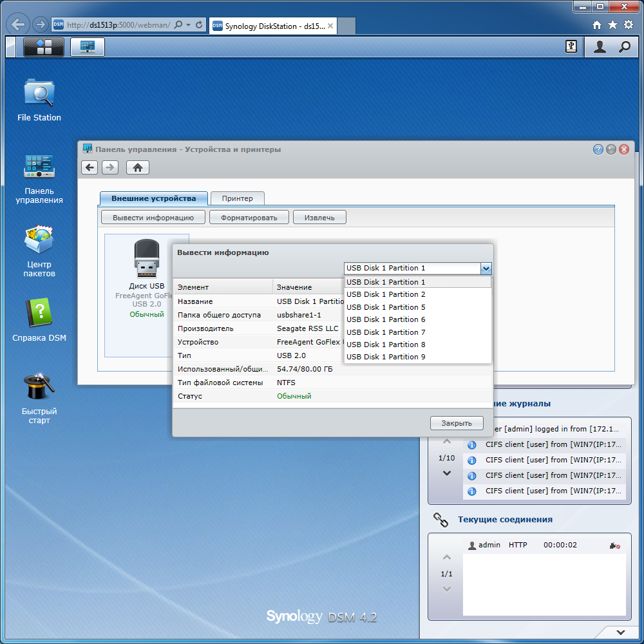Launch Быстрый старт wizard icon
644x644 pixels.
39,398
